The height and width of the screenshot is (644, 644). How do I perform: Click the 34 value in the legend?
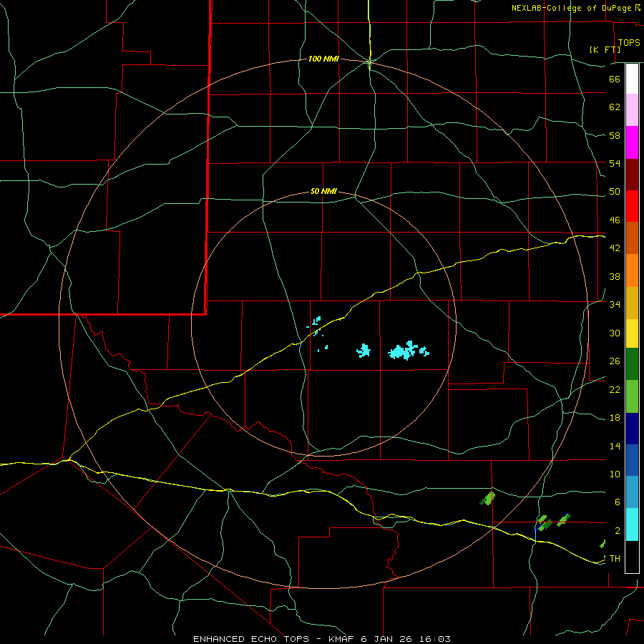[x=615, y=305]
